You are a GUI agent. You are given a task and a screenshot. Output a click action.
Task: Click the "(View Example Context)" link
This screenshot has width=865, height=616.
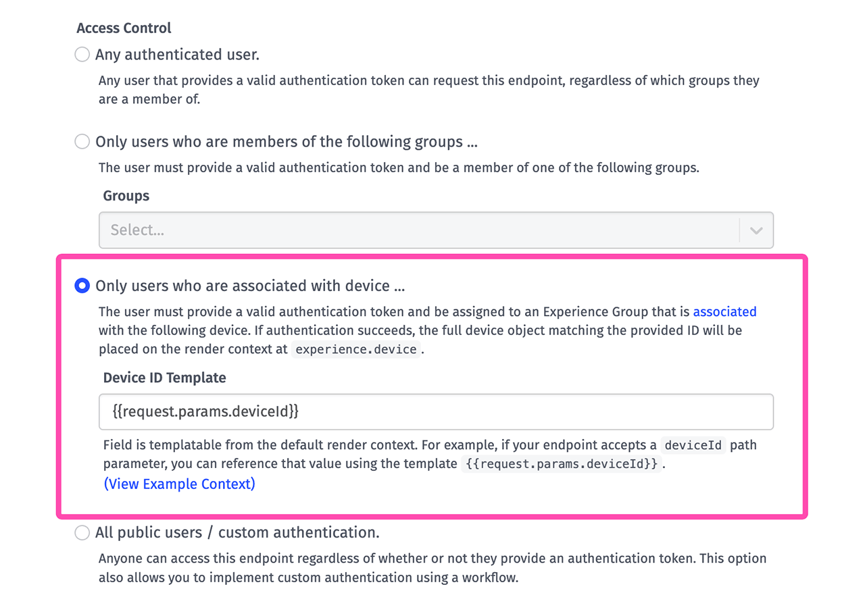coord(179,484)
